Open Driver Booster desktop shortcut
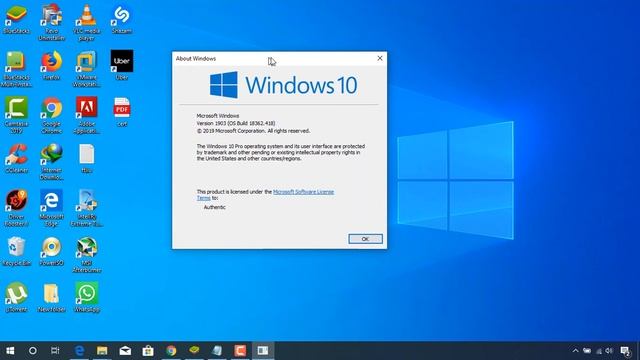Viewport: 640px width, 360px height. tap(16, 208)
